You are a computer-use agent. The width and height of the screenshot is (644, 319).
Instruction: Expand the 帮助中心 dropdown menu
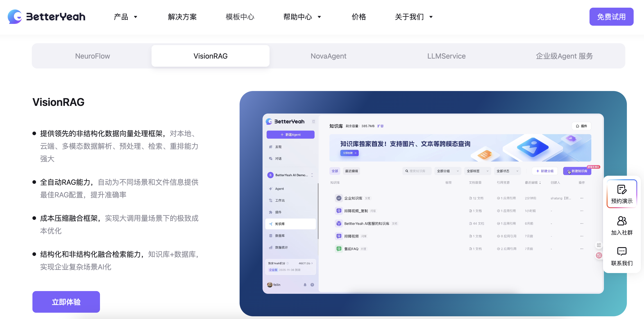coord(302,17)
